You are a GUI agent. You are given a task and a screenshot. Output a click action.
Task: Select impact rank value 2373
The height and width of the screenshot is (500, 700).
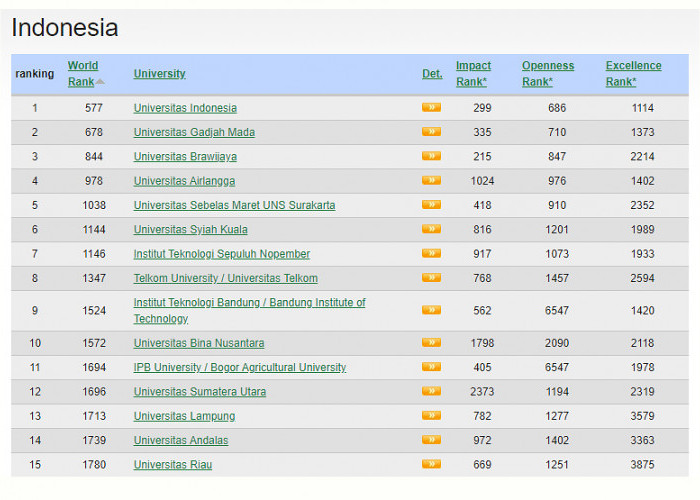coord(482,392)
